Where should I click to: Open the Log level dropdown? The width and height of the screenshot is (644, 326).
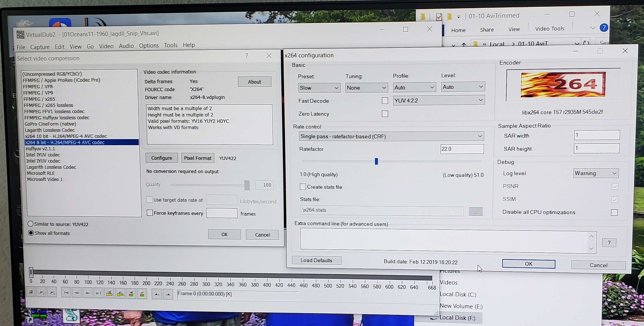tap(596, 173)
